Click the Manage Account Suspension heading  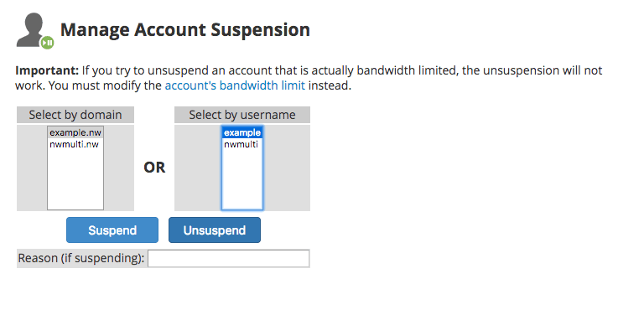[185, 30]
